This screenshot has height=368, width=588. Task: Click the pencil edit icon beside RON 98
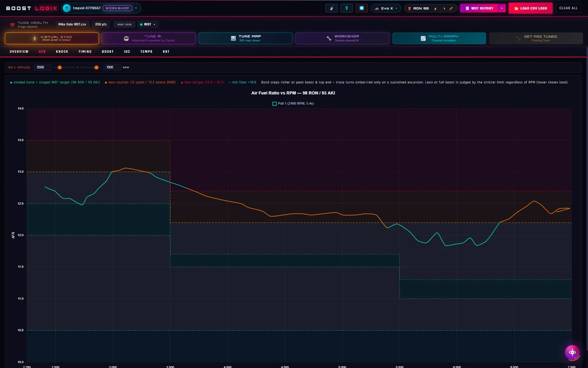pos(451,9)
